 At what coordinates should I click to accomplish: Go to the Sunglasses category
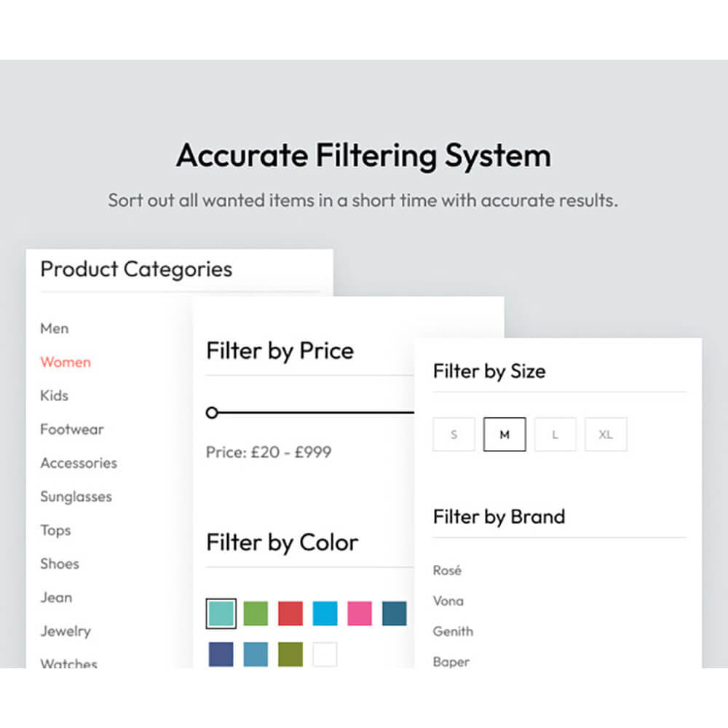pos(76,496)
